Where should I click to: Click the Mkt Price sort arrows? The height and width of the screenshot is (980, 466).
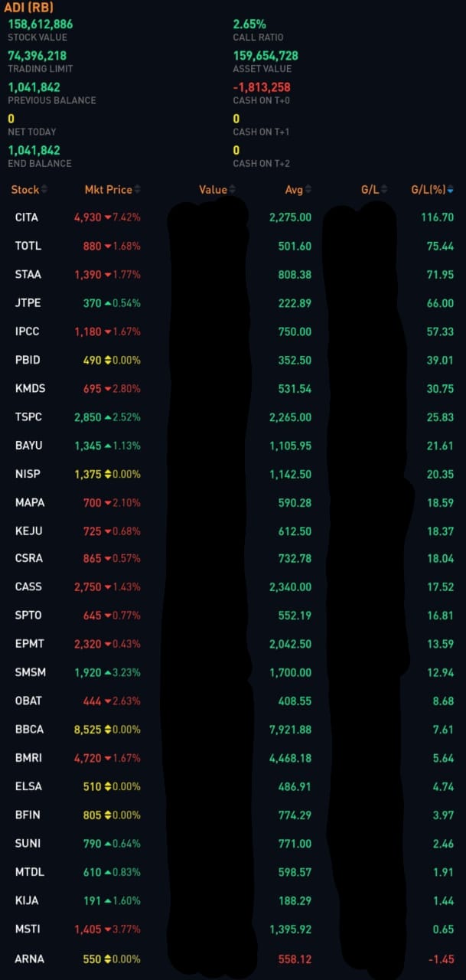tap(137, 189)
